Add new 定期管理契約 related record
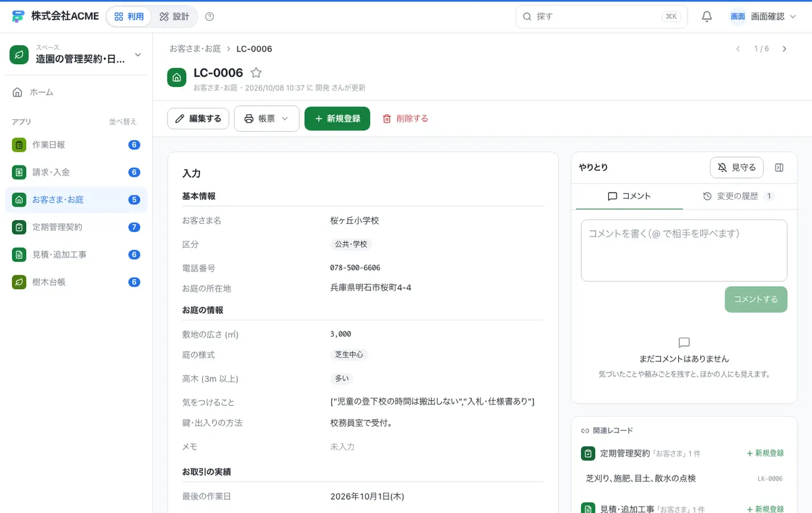Viewport: 812px width, 513px height. coord(765,453)
